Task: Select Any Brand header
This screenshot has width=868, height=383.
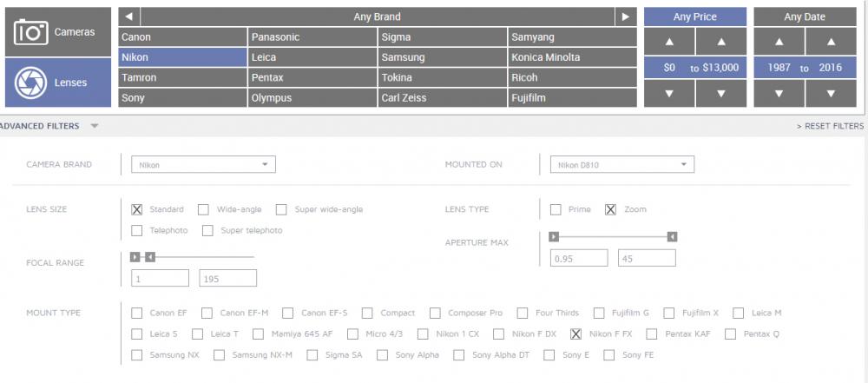Action: click(377, 17)
